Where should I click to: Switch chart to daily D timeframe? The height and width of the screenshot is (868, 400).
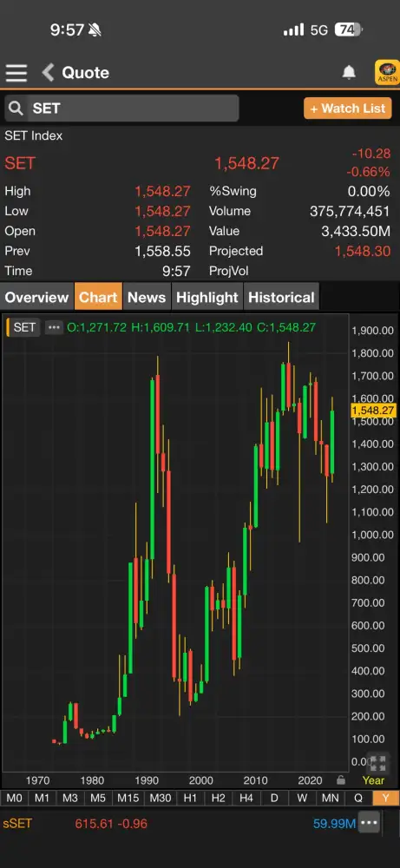point(274,798)
